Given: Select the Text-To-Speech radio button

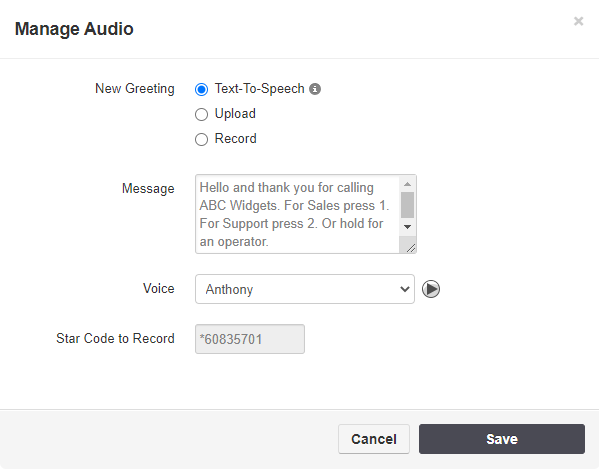Looking at the screenshot, I should point(201,89).
